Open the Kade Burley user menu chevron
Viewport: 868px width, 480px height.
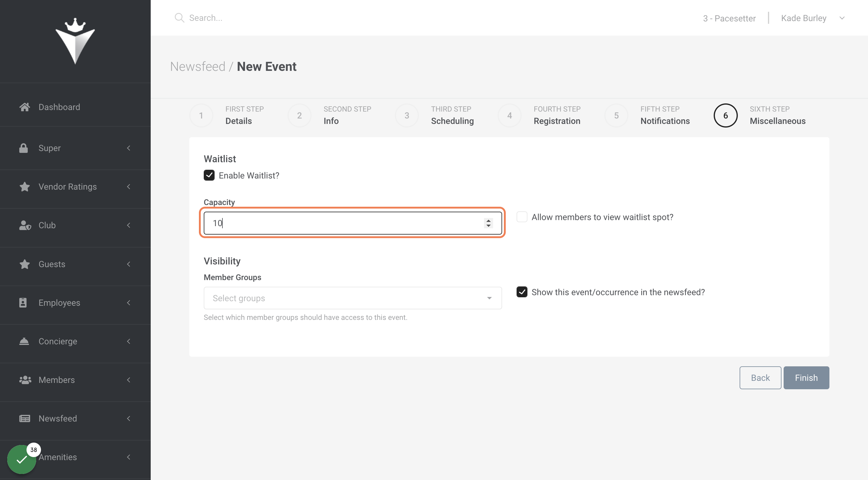[x=842, y=18]
